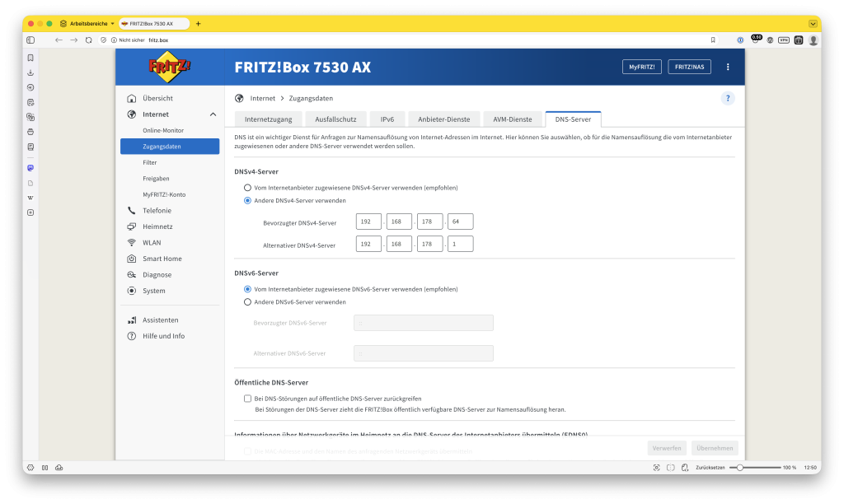
Task: Select 'Andere DNSv6-Server verwenden'
Action: [x=247, y=302]
